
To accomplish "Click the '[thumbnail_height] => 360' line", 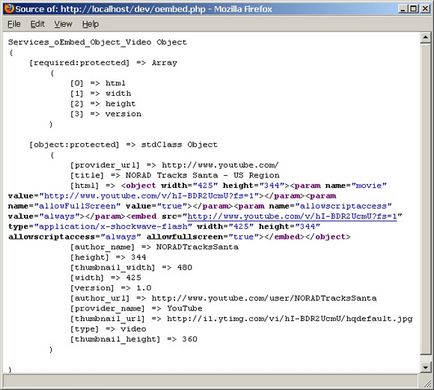I will (134, 339).
